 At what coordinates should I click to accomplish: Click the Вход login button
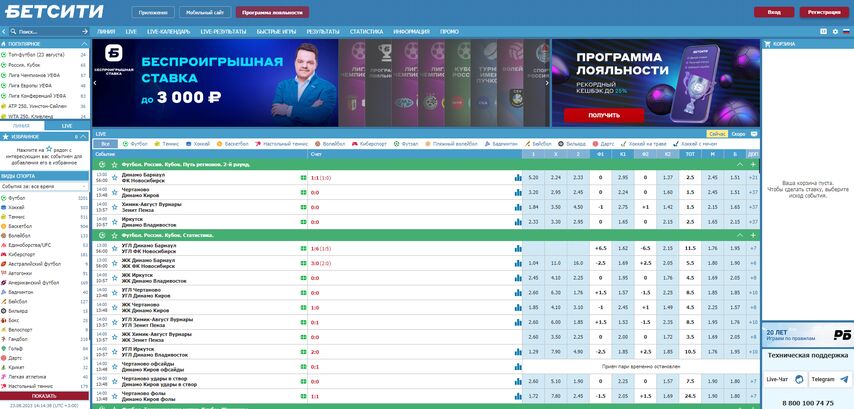coord(773,12)
